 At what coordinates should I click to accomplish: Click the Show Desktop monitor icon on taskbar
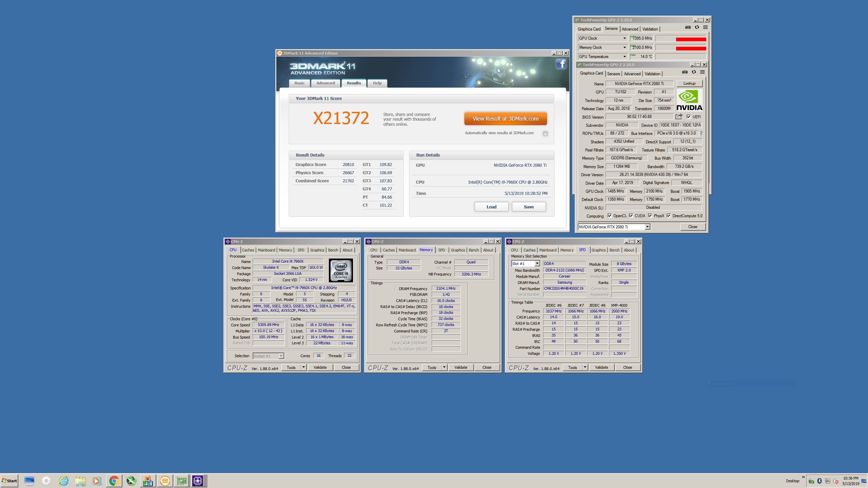click(x=29, y=481)
